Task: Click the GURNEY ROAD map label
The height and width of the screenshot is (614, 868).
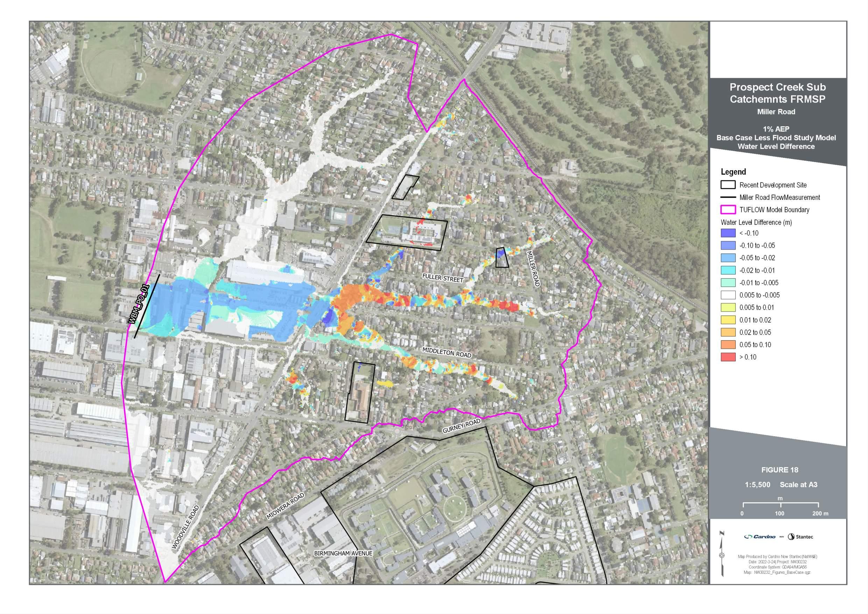Action: click(x=461, y=426)
